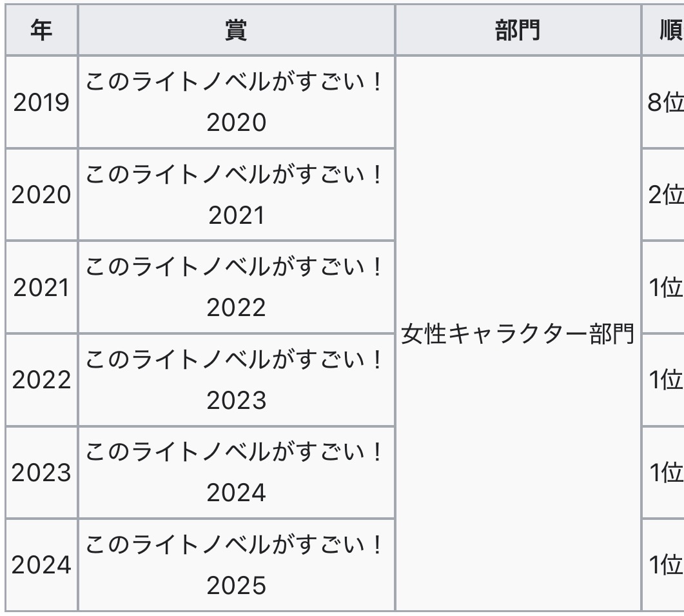Click the 8位 rank cell
The image size is (684, 616).
[665, 102]
